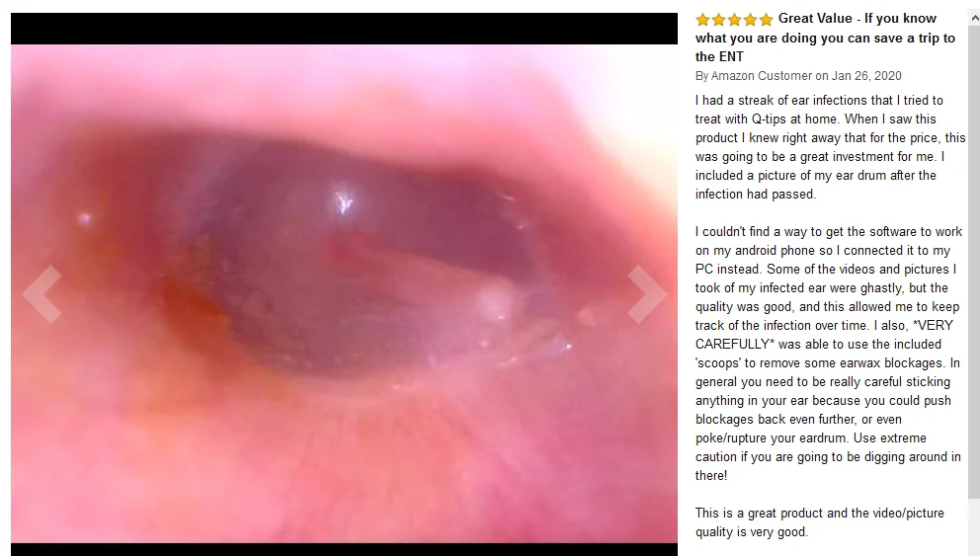Click the fourth gold rating star
This screenshot has width=980, height=556.
coord(751,20)
